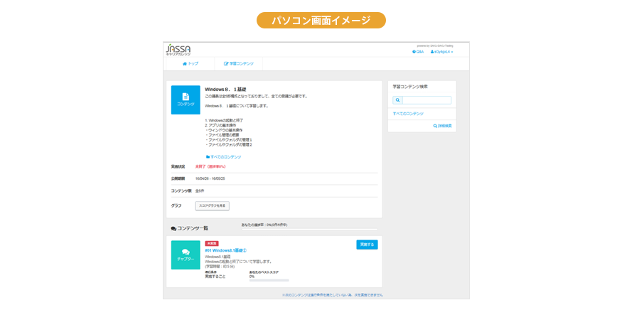Click the 16/04/26 - 16/05/25 period text
Viewport: 644px width, 310px height.
(210, 179)
